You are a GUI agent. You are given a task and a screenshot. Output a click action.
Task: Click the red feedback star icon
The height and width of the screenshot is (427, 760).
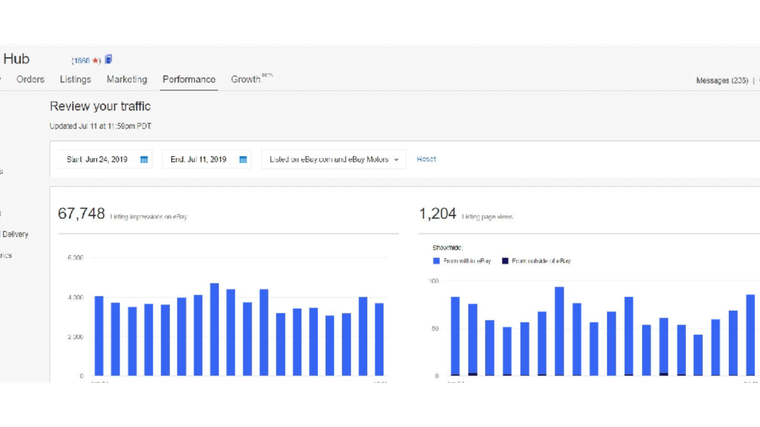(95, 61)
